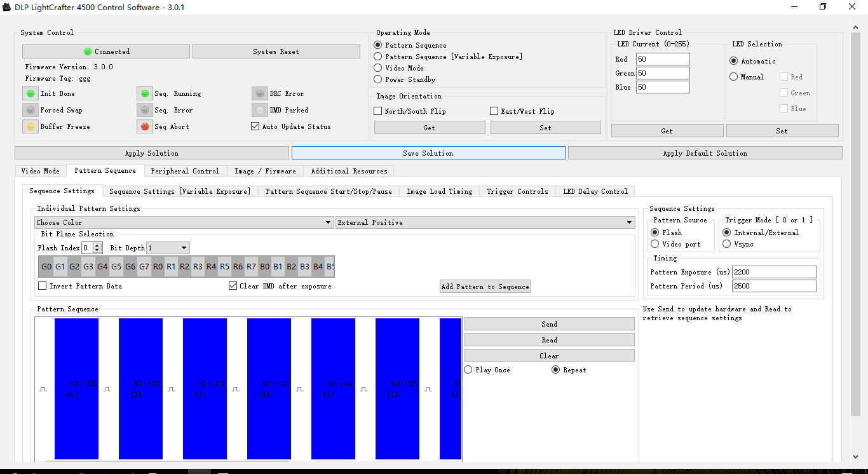
Task: Click the Image Orientation Get button
Action: click(430, 128)
